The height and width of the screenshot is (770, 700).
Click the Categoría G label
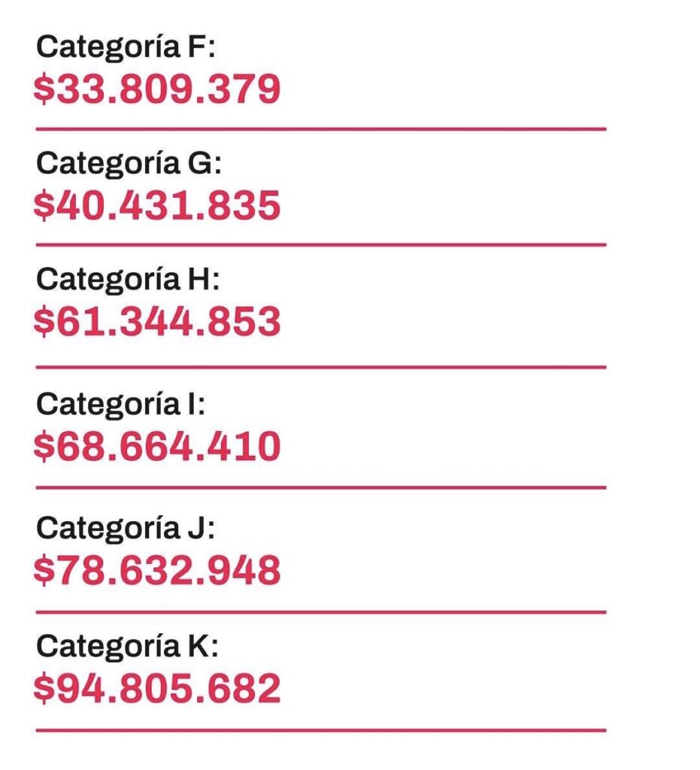pyautogui.click(x=129, y=163)
